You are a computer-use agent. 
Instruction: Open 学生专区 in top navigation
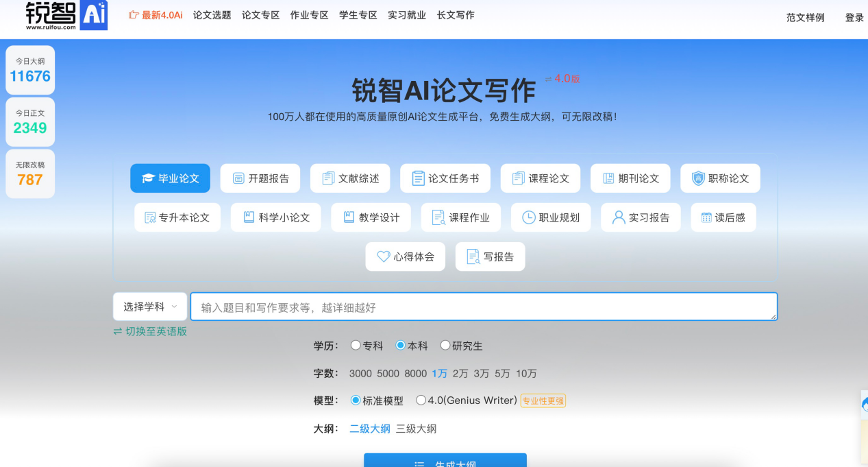358,15
